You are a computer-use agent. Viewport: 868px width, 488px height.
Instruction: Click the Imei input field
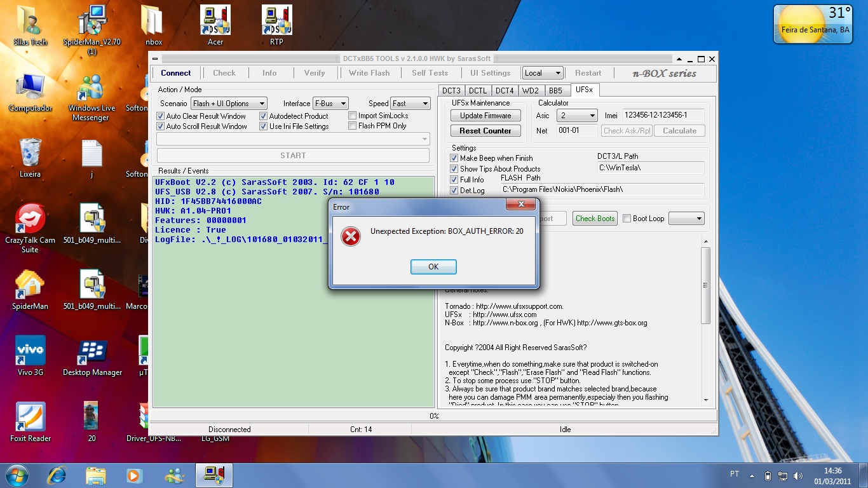click(x=663, y=115)
